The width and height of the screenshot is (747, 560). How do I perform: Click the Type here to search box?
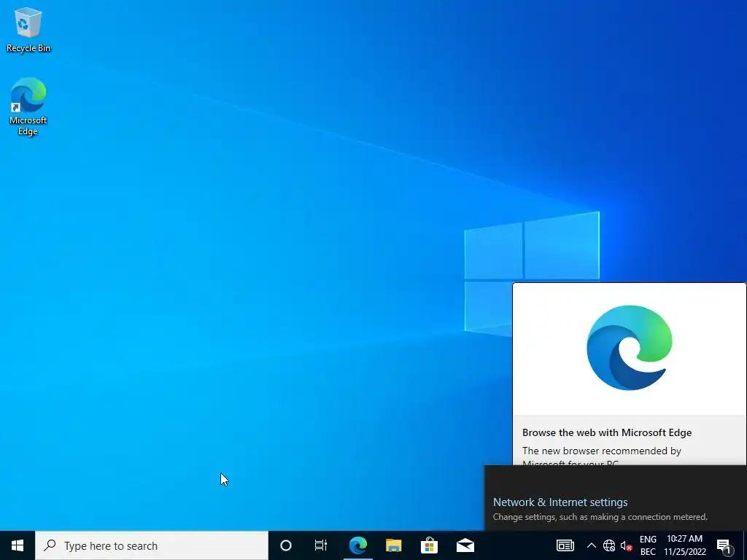pyautogui.click(x=152, y=545)
